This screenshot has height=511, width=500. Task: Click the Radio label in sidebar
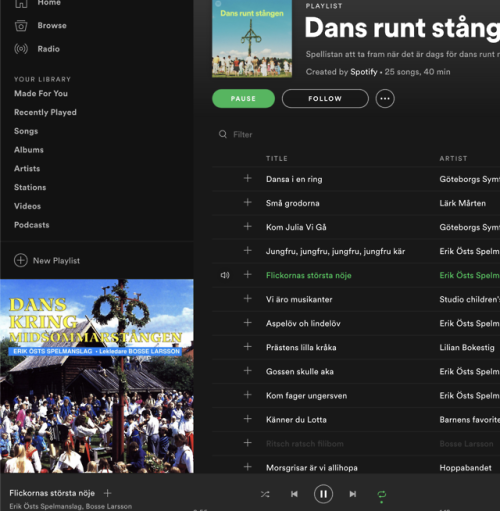tap(49, 49)
